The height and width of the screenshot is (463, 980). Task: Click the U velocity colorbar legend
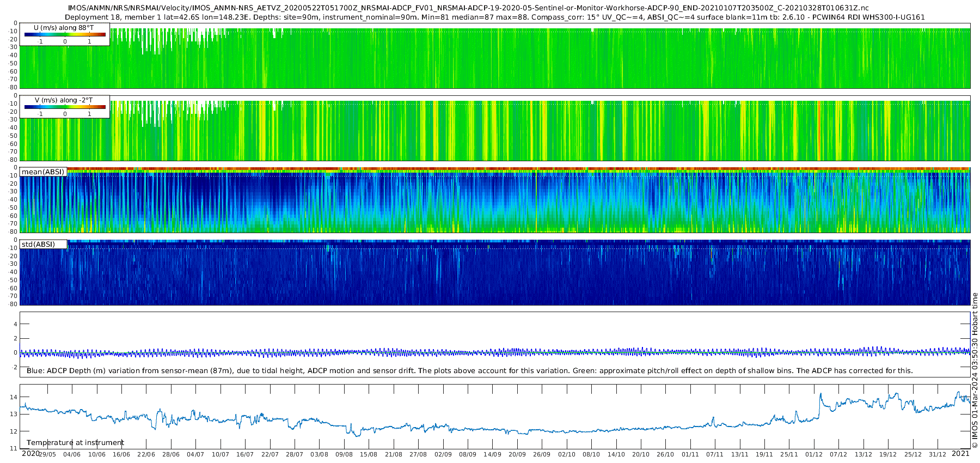pyautogui.click(x=65, y=34)
